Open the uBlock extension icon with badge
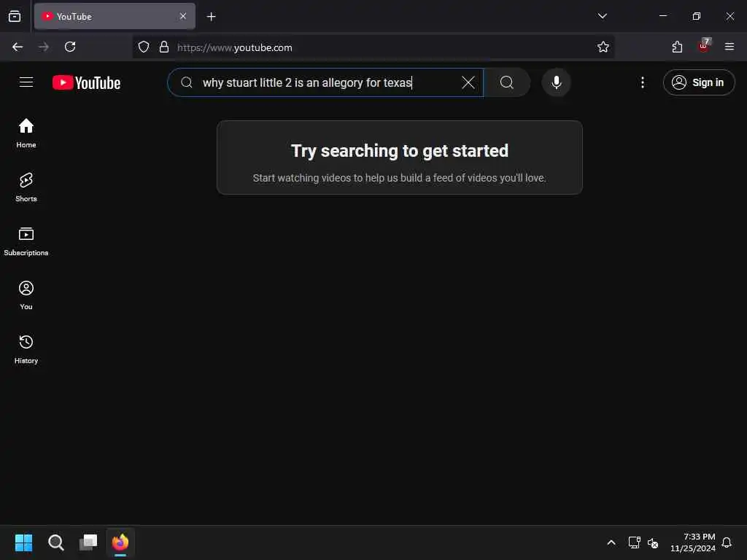 704,46
